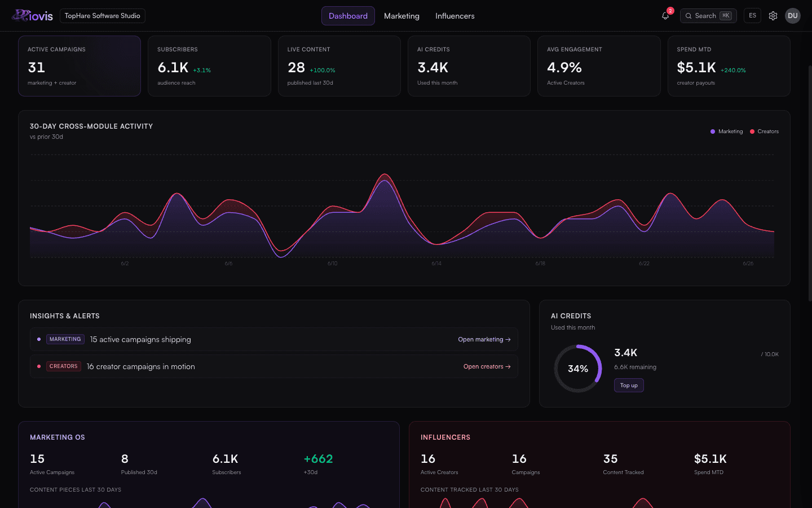The width and height of the screenshot is (812, 508).
Task: Click the +240.0% spend change
Action: (x=733, y=71)
